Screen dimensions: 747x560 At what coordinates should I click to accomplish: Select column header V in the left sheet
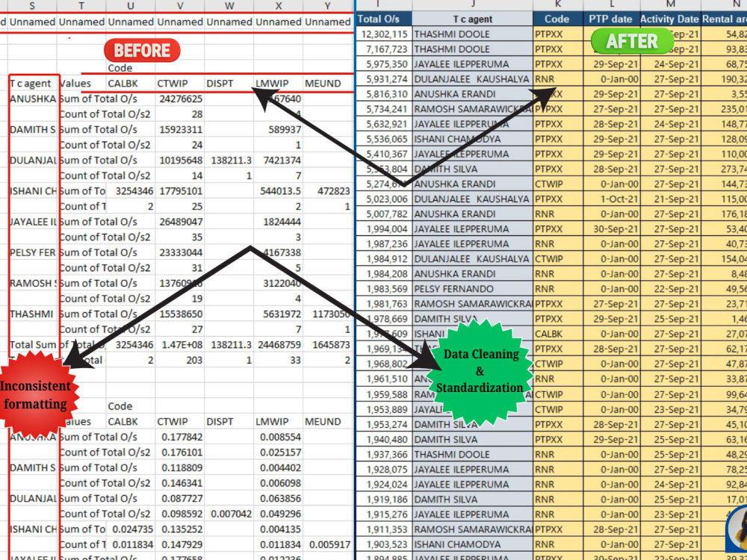(180, 6)
